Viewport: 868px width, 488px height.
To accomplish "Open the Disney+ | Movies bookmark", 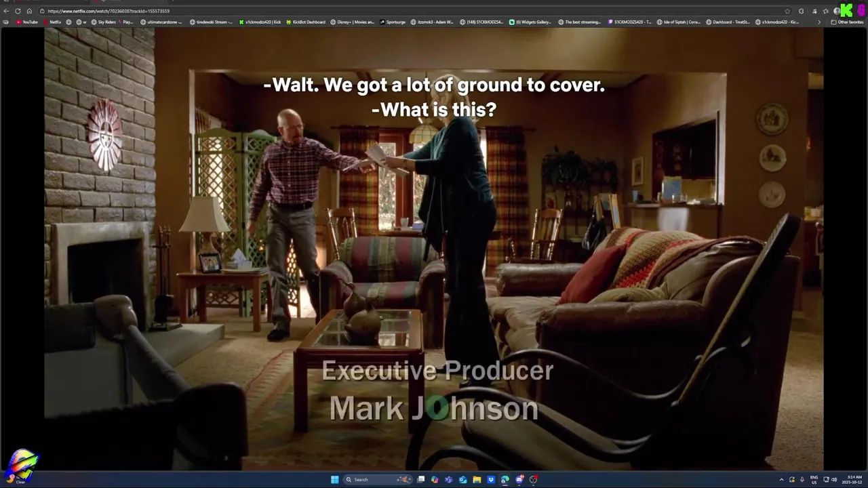I will point(352,22).
